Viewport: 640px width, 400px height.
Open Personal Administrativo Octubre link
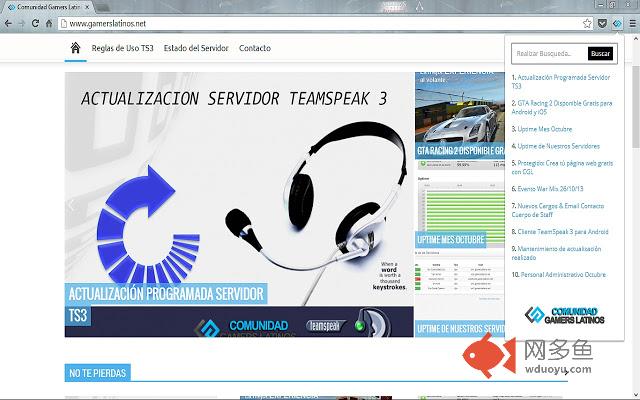[563, 275]
